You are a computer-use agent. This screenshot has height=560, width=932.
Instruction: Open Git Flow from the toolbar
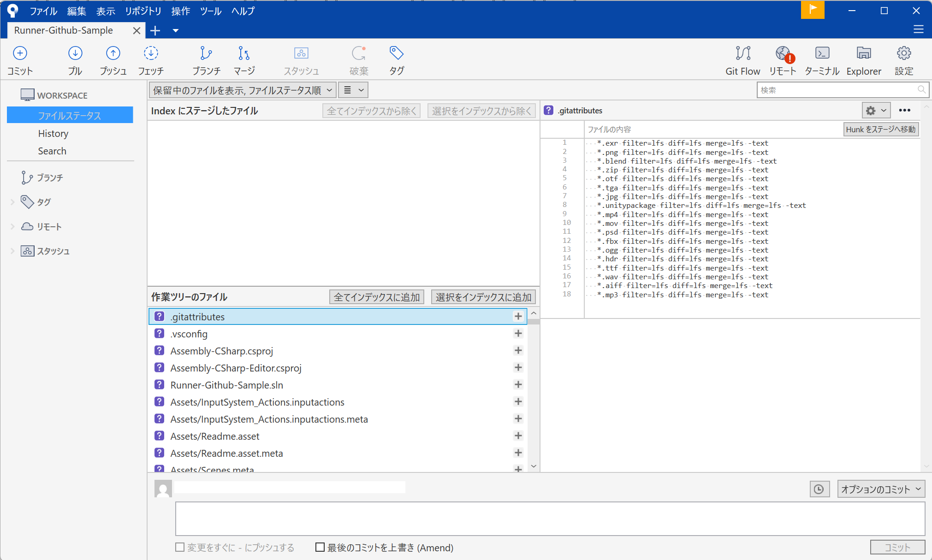pos(742,60)
